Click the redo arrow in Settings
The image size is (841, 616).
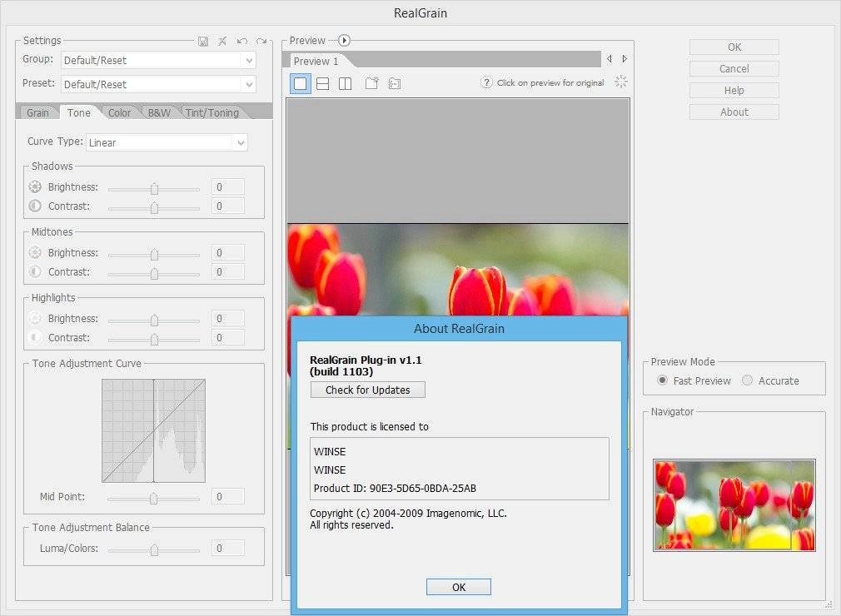click(x=261, y=42)
